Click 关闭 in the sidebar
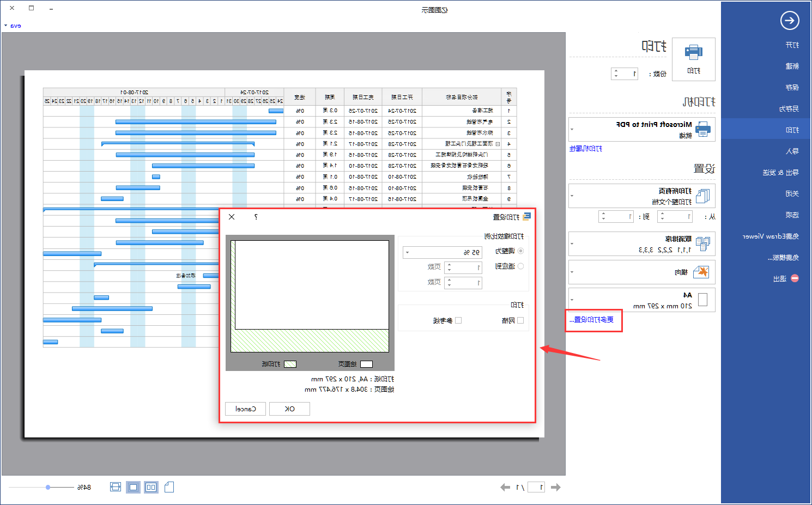812x505 pixels. pos(792,193)
